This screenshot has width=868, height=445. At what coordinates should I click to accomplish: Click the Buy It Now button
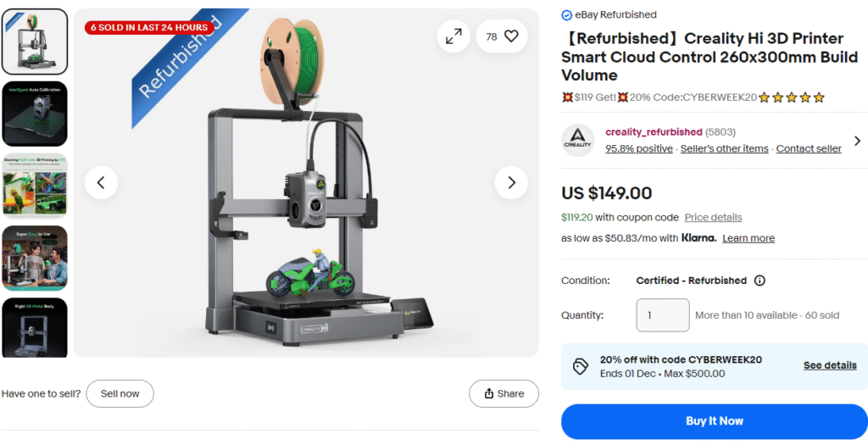coord(714,421)
